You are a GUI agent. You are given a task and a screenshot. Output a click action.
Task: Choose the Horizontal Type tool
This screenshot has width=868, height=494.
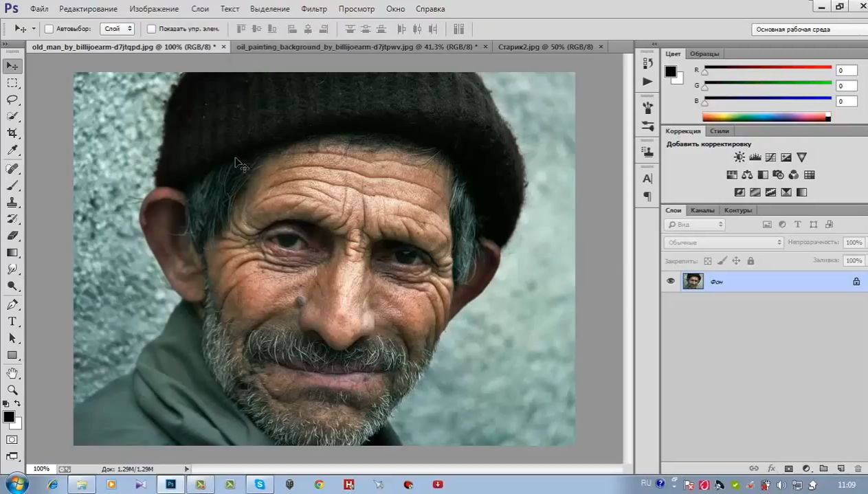tap(12, 322)
